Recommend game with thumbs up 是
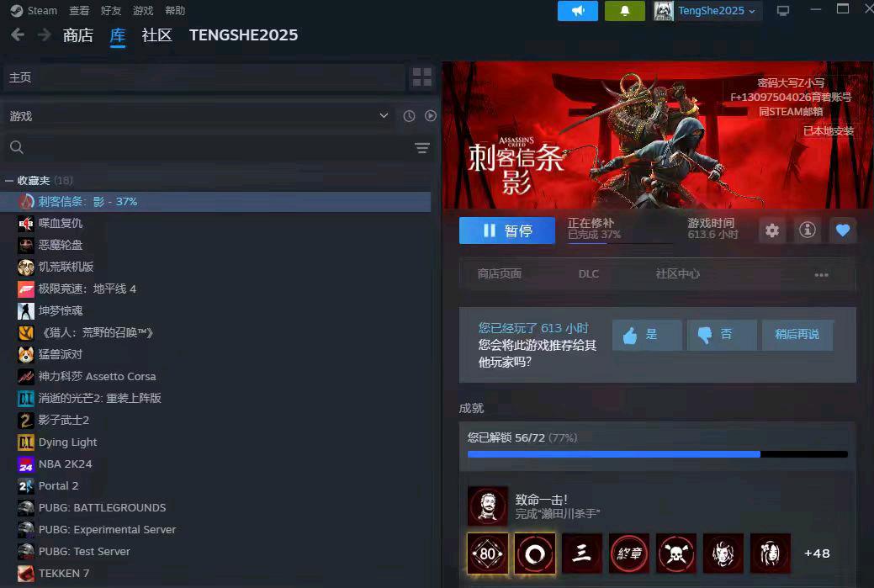 click(646, 335)
